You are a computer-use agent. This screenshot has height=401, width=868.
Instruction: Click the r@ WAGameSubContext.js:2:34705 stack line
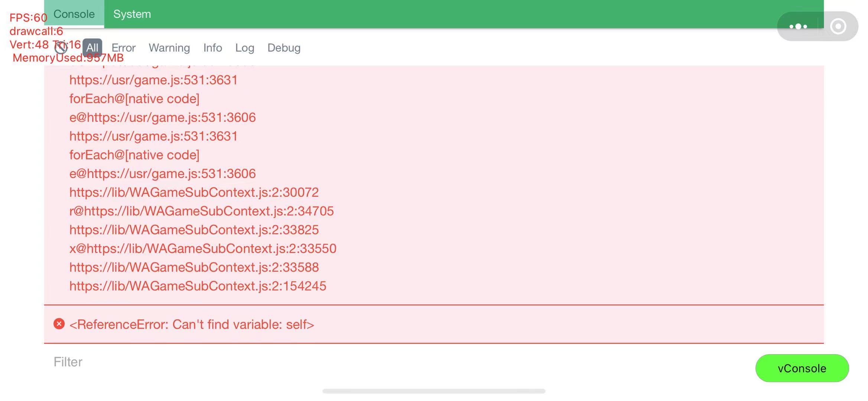point(201,211)
